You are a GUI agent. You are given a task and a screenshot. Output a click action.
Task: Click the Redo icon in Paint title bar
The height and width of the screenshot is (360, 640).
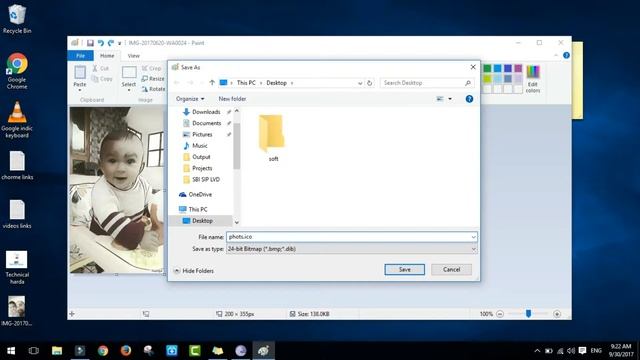coord(111,43)
